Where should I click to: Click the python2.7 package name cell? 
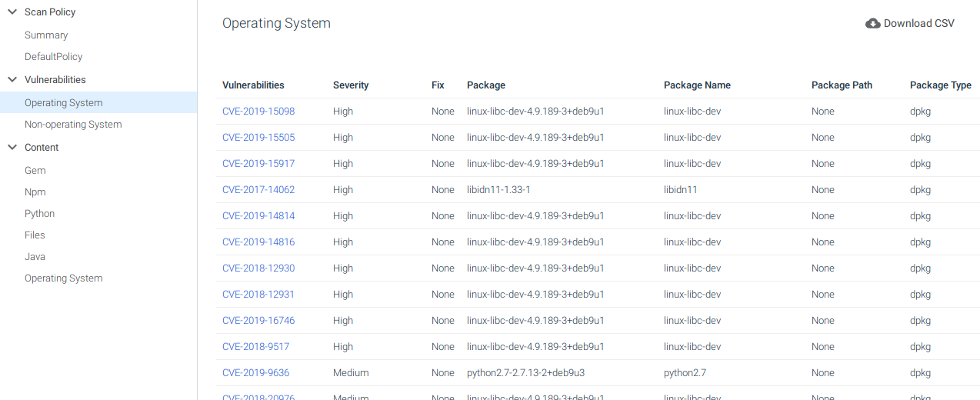click(x=685, y=373)
